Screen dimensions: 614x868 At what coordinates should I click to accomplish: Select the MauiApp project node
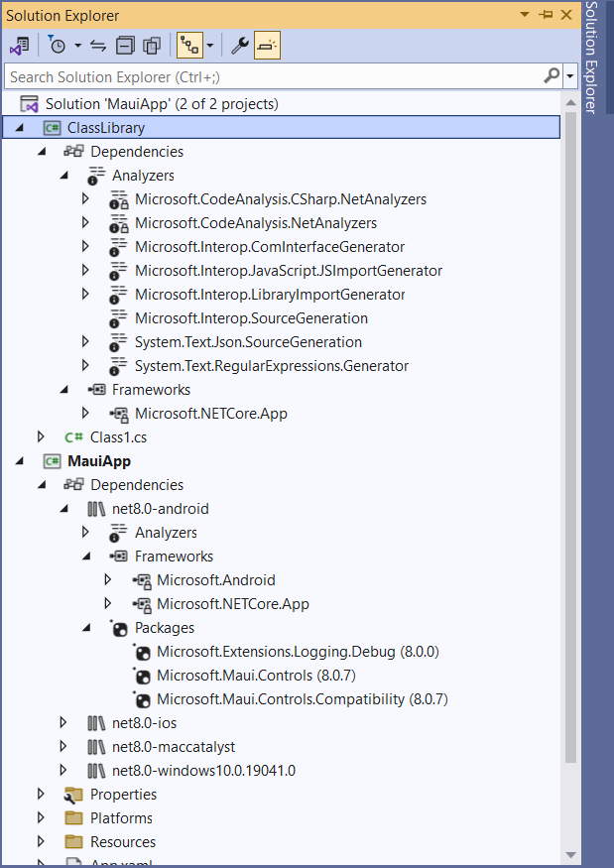pos(99,461)
